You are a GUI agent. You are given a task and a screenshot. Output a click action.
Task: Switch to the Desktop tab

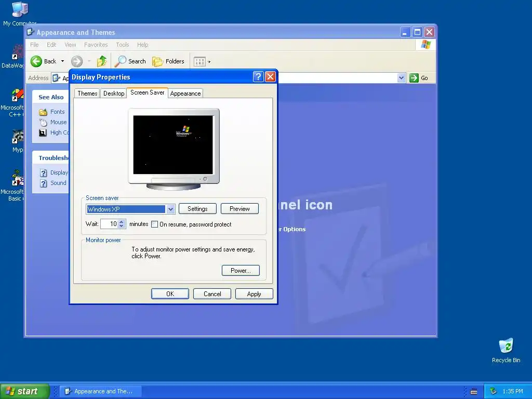[x=114, y=94]
